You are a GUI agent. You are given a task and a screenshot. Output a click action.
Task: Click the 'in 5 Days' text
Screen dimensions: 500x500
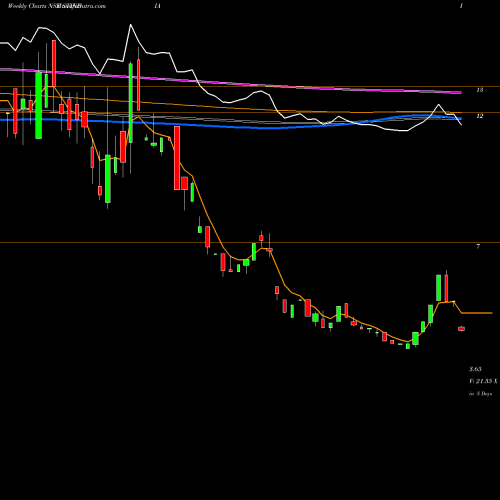point(481,394)
